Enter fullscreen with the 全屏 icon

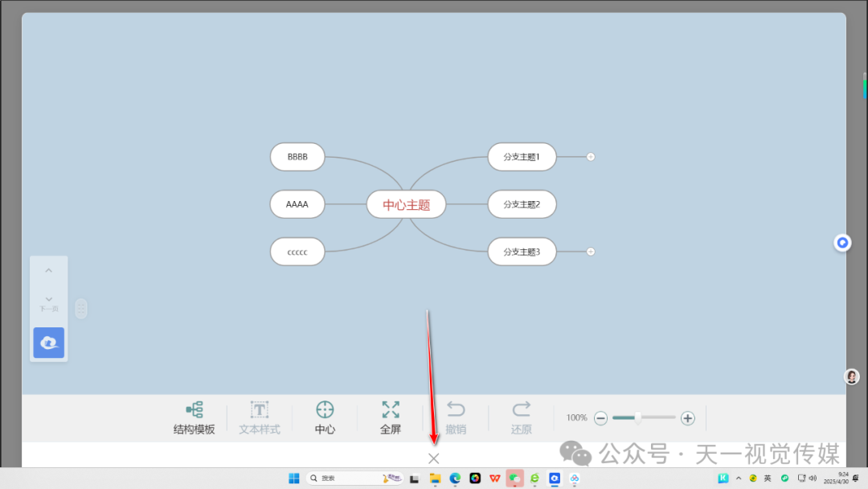tap(391, 410)
